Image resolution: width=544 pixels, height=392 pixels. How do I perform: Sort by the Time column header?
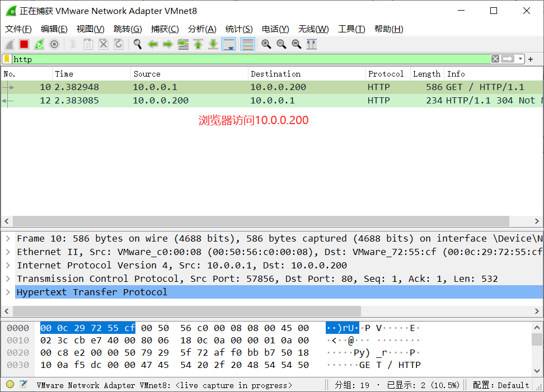pyautogui.click(x=92, y=74)
